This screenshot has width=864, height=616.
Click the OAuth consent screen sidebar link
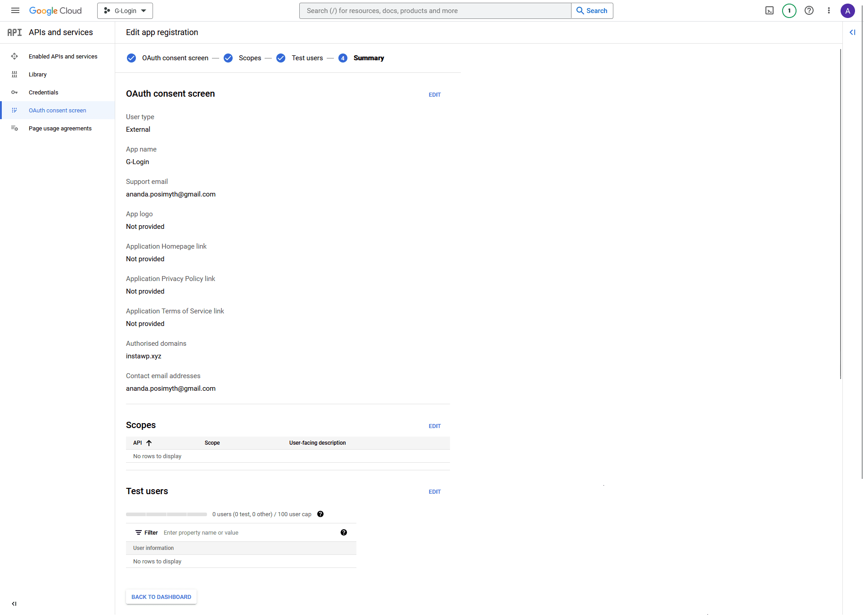pyautogui.click(x=57, y=110)
